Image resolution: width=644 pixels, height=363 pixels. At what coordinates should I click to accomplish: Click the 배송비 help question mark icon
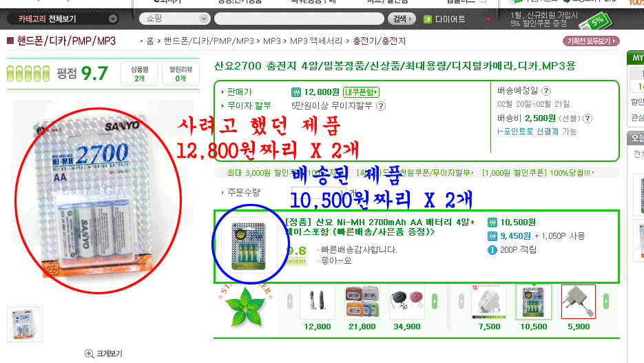pos(588,118)
